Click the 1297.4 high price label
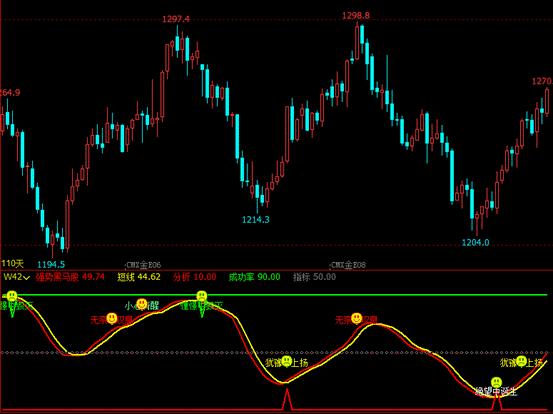Screen dimensions: 553x414 coord(176,19)
